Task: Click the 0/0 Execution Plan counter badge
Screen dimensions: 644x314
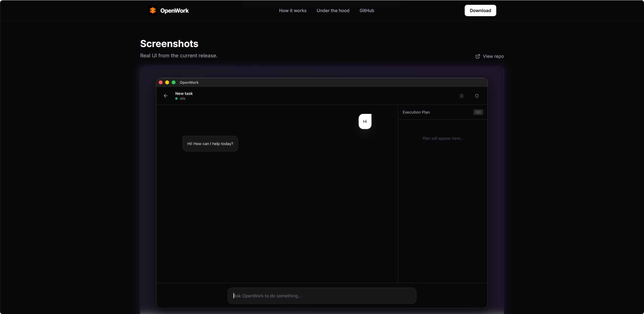Action: point(478,112)
